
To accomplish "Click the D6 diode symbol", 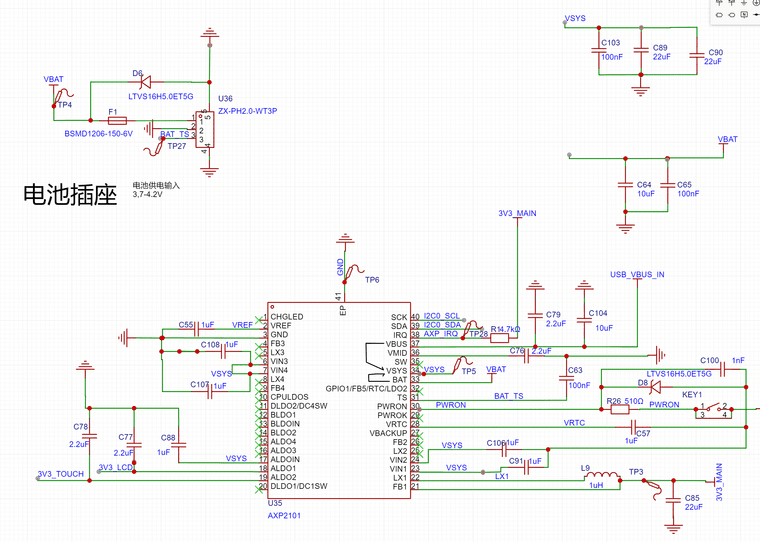I will click(144, 82).
